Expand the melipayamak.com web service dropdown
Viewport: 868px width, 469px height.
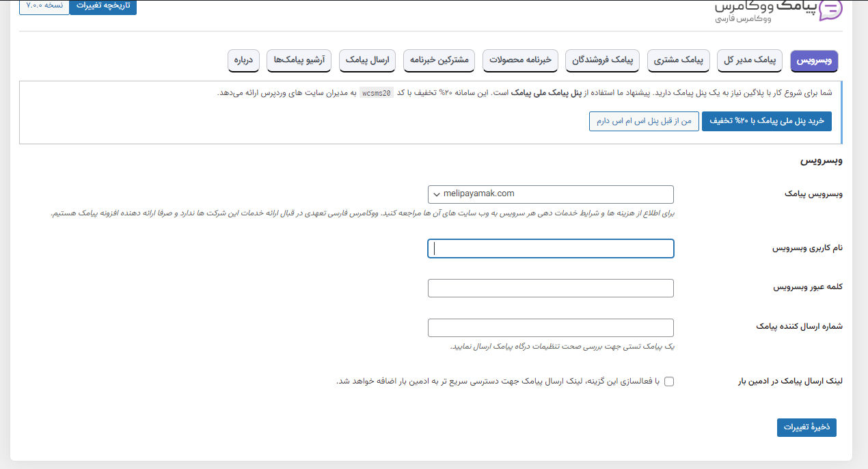tap(551, 194)
